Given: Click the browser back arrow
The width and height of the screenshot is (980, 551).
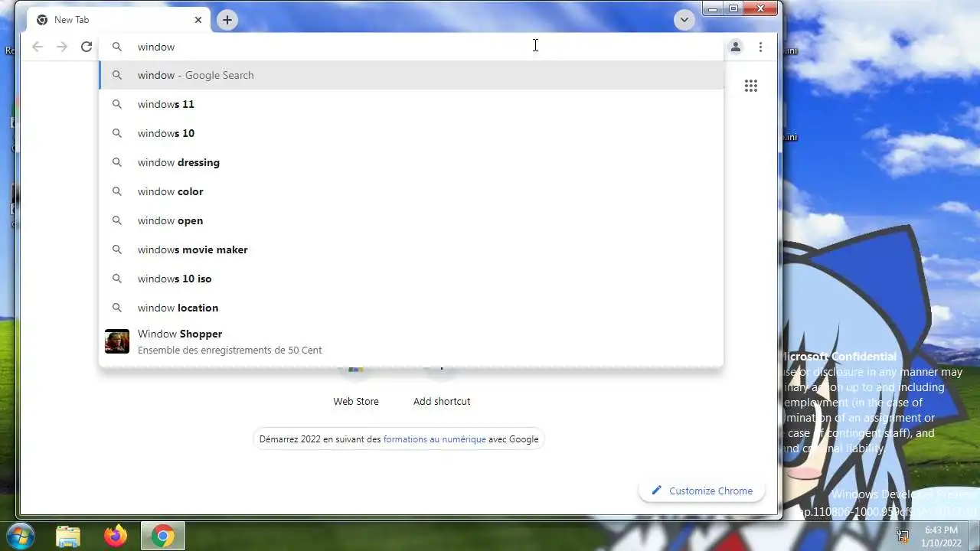Looking at the screenshot, I should 38,47.
